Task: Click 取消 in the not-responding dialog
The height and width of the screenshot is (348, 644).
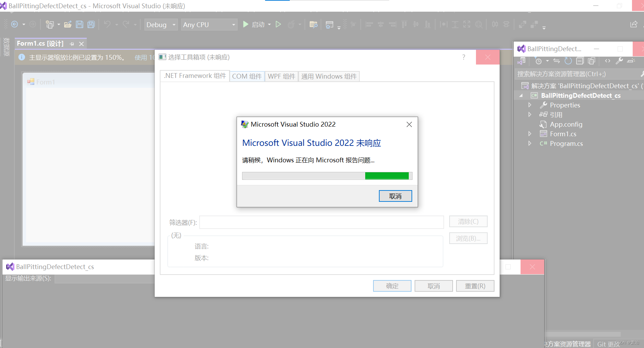Action: coord(395,196)
